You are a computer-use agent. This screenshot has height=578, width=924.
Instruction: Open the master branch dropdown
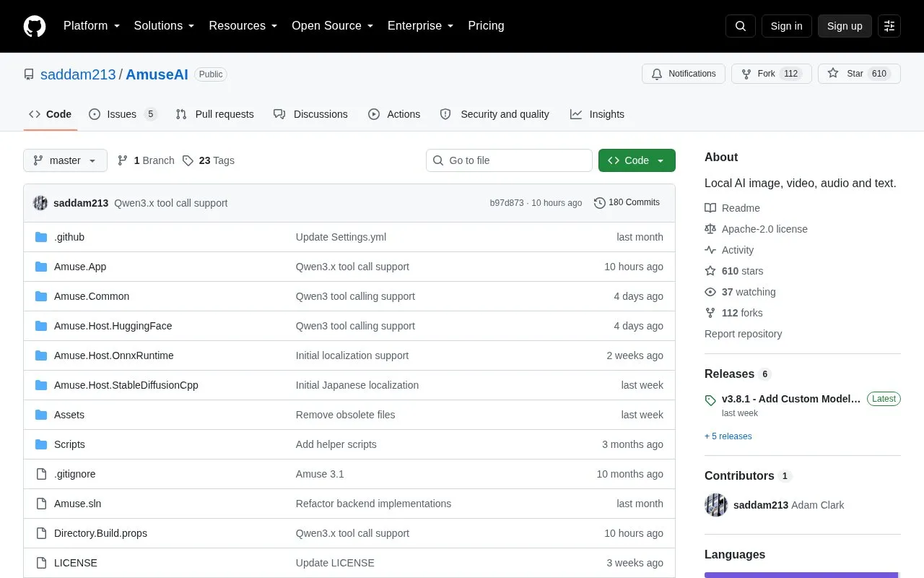(x=65, y=160)
